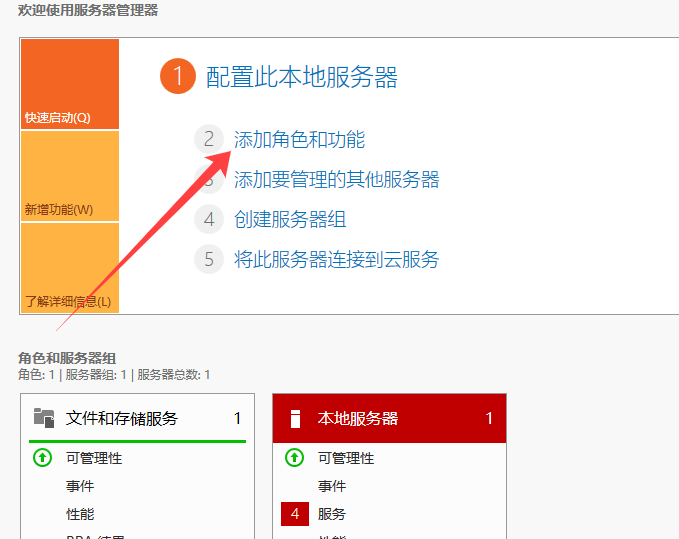Image resolution: width=679 pixels, height=539 pixels.
Task: Click green 可管理性 icon under 文件和存储服务
Action: [x=42, y=458]
